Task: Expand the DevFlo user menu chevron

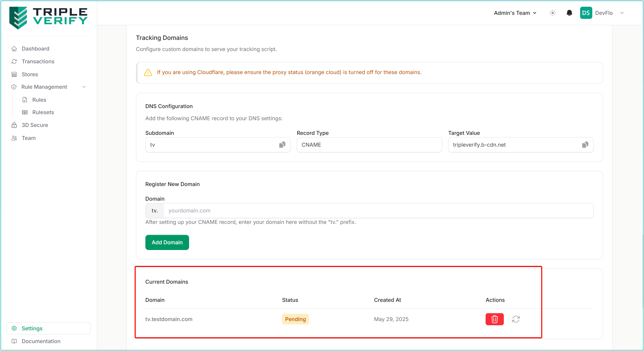Action: [622, 13]
